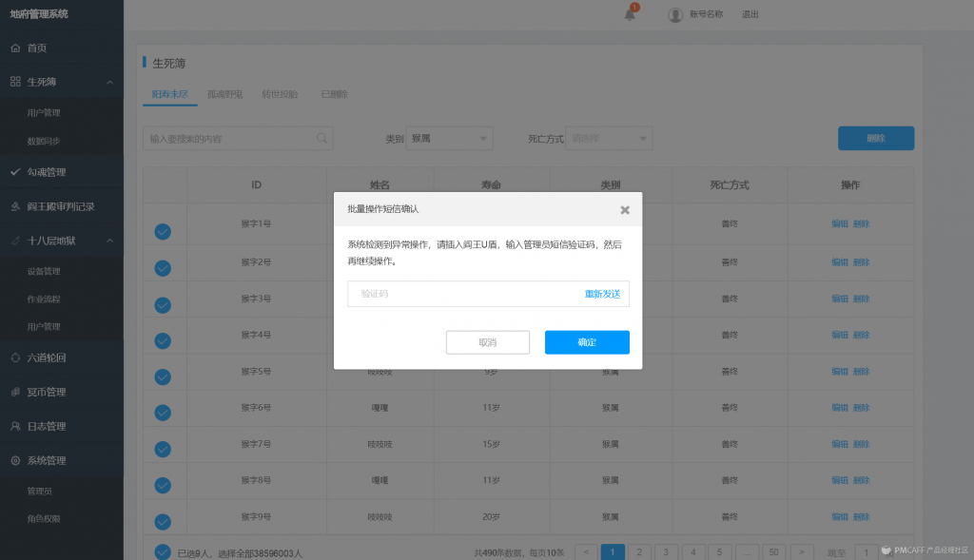Open 勾魂管理 from the sidebar
This screenshot has width=974, height=560.
pos(46,172)
